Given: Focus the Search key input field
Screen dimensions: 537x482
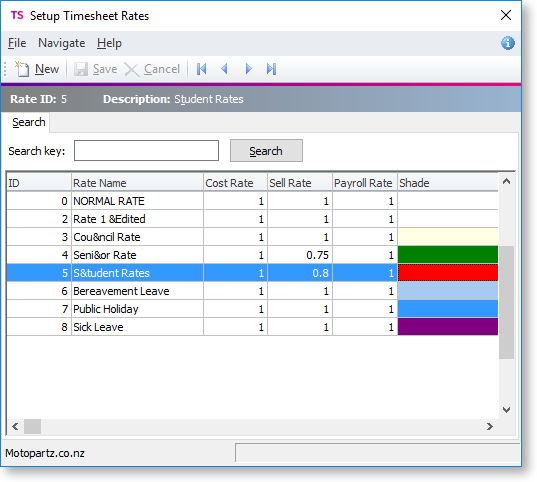Looking at the screenshot, I should [146, 150].
